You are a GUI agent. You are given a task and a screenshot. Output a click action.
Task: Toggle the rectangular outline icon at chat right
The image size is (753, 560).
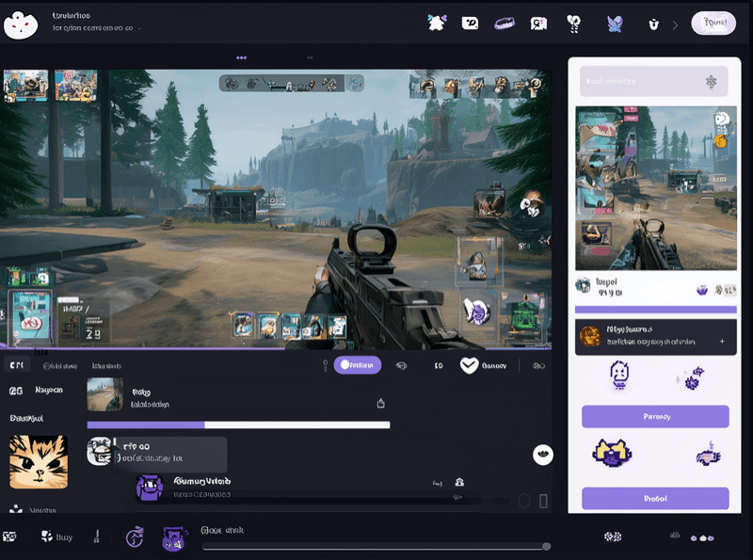coord(543,501)
